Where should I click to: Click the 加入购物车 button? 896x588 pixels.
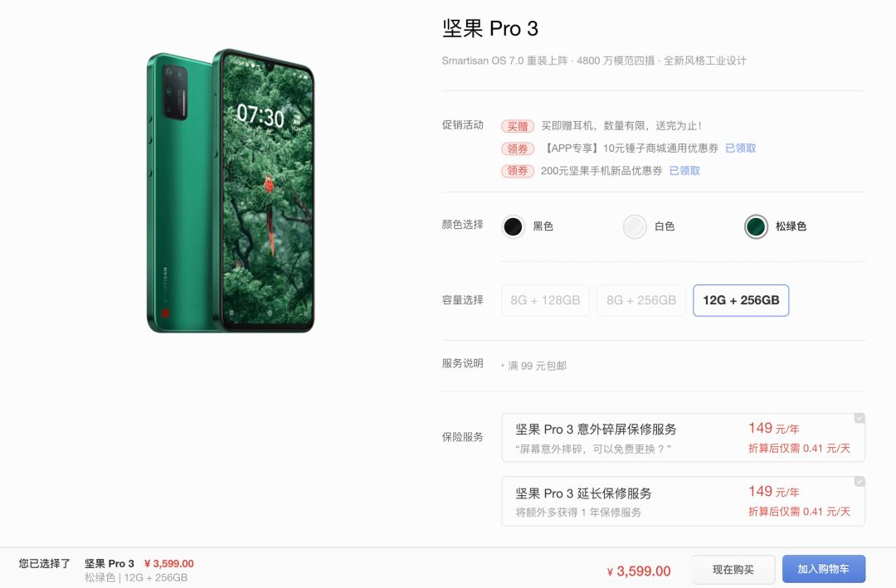[824, 569]
